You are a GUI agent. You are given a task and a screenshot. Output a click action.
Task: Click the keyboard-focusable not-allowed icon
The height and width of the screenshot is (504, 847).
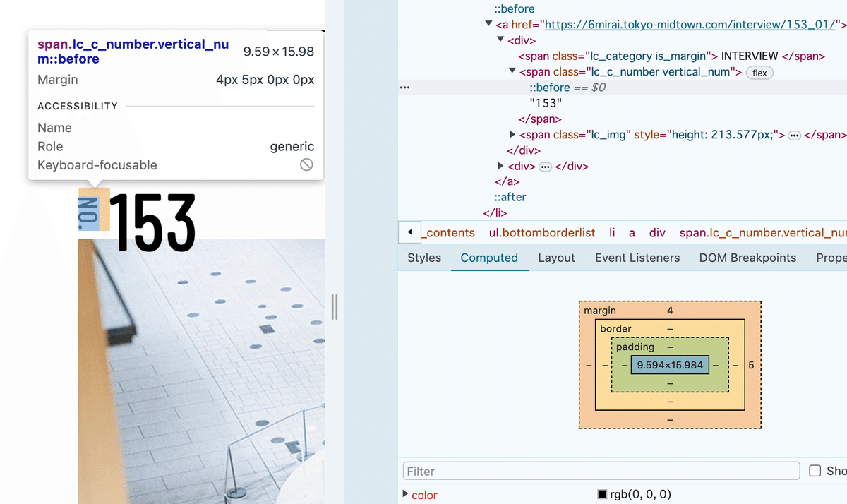coord(306,164)
